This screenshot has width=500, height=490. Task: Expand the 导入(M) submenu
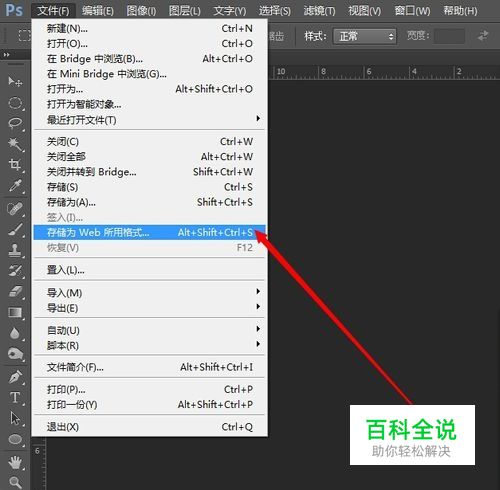coord(150,292)
